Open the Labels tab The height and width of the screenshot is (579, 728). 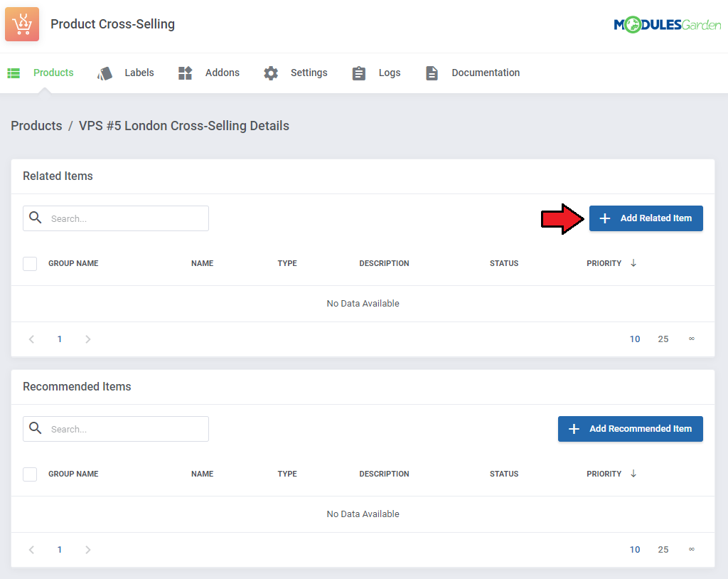point(139,73)
